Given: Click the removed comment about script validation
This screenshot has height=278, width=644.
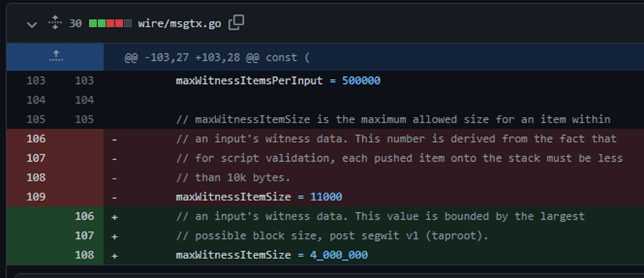Looking at the screenshot, I should click(x=399, y=158).
